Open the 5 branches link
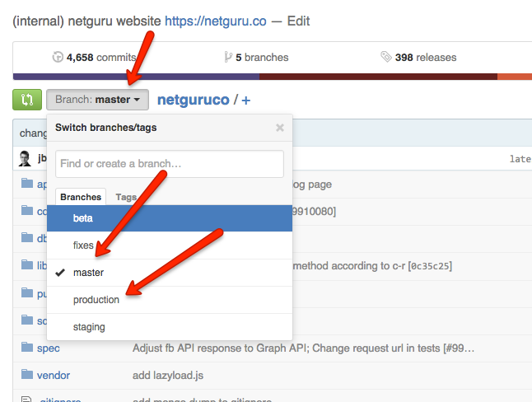 (x=256, y=58)
